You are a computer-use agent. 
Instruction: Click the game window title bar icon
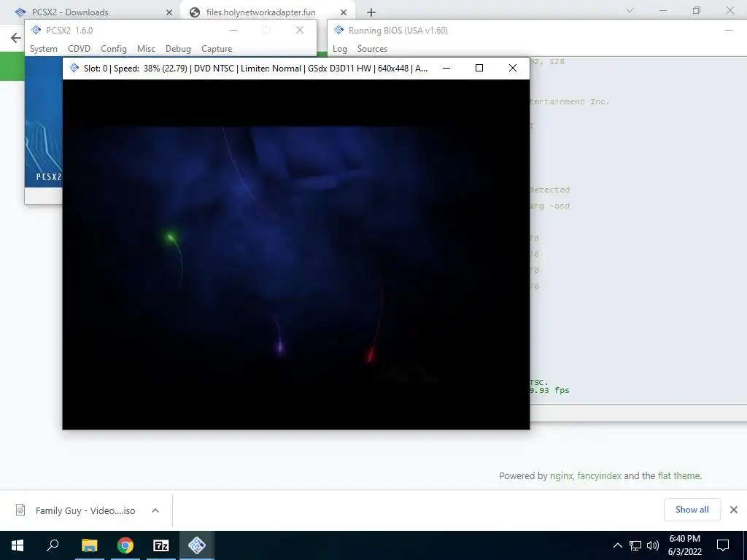tap(74, 68)
